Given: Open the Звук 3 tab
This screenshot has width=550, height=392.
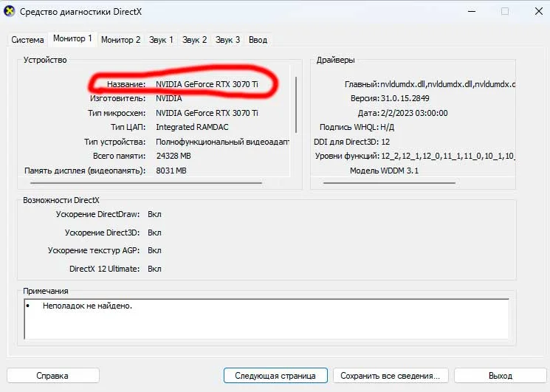Looking at the screenshot, I should point(228,40).
